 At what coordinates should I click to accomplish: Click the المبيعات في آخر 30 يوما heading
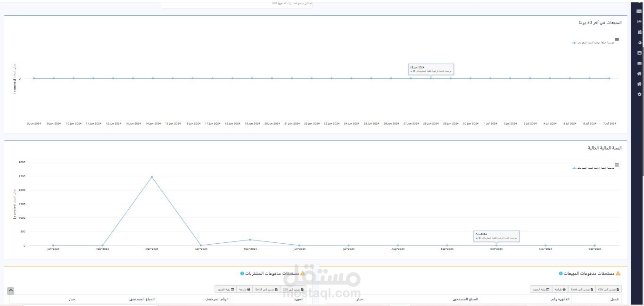(x=600, y=23)
